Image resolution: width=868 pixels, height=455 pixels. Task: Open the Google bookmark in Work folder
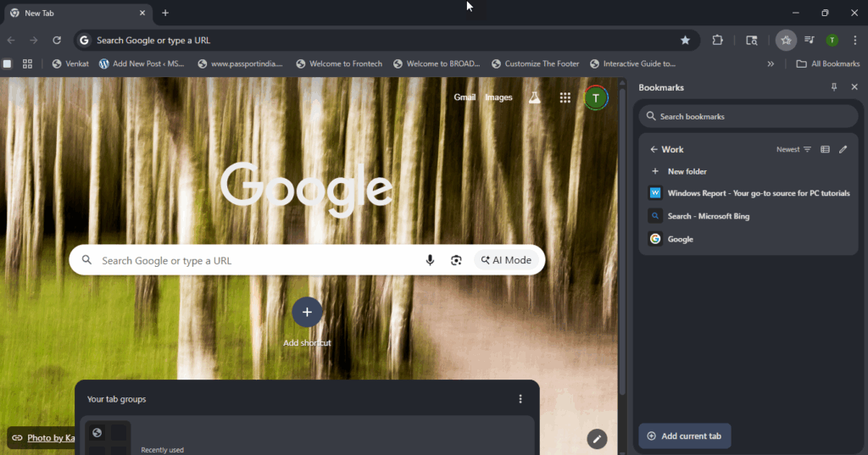point(748,239)
